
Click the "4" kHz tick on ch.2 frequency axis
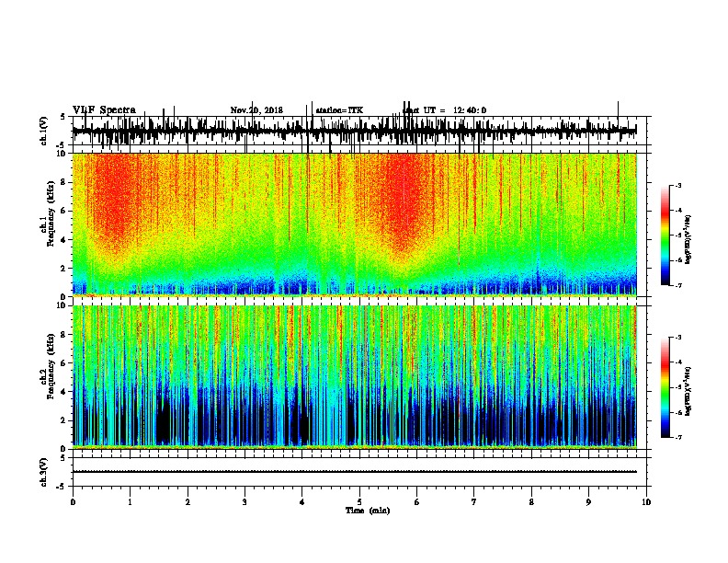click(64, 392)
